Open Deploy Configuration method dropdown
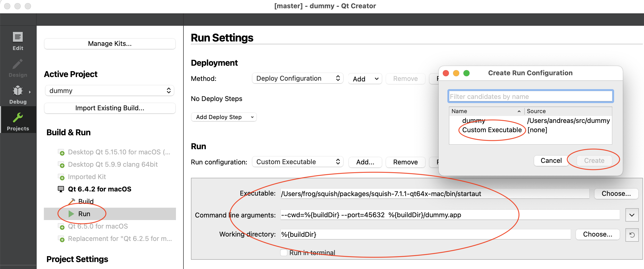This screenshot has width=644, height=269. coord(297,78)
